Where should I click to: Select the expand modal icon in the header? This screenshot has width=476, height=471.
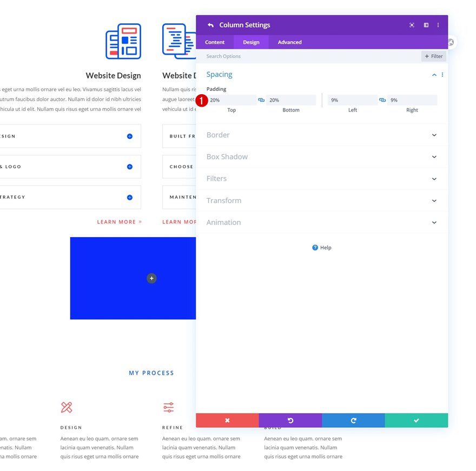(412, 25)
